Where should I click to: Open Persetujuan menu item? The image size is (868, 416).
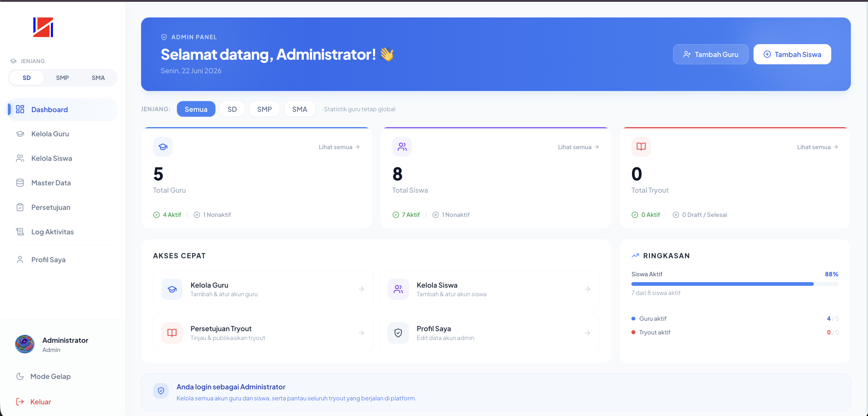(63, 207)
